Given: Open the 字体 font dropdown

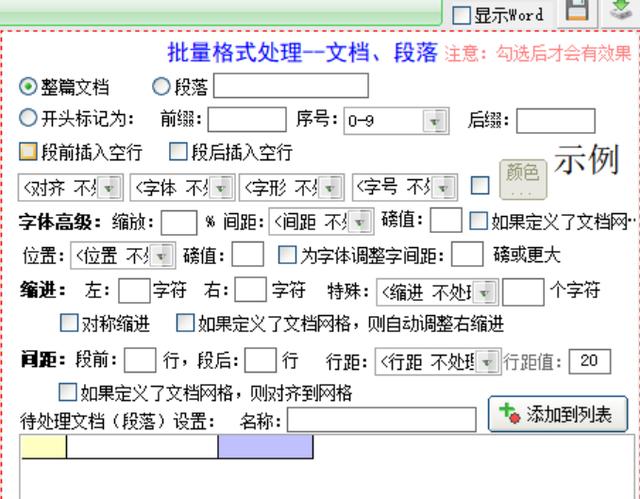Looking at the screenshot, I should click(182, 188).
